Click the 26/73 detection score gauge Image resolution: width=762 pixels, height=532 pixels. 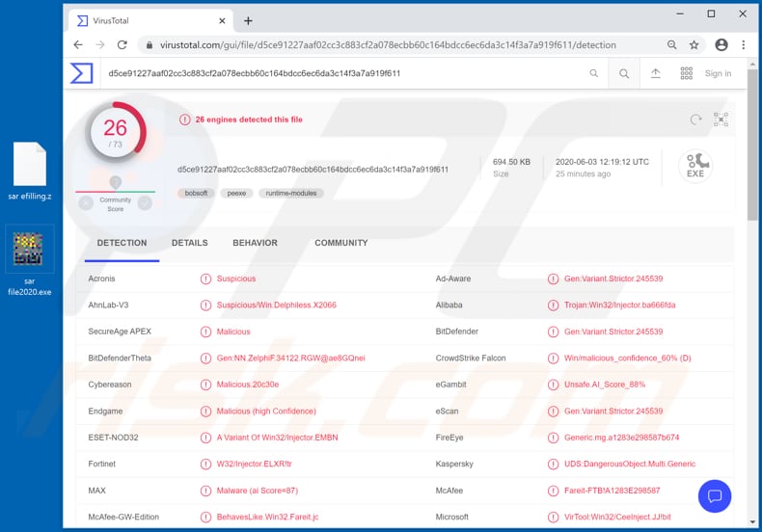coord(116,131)
